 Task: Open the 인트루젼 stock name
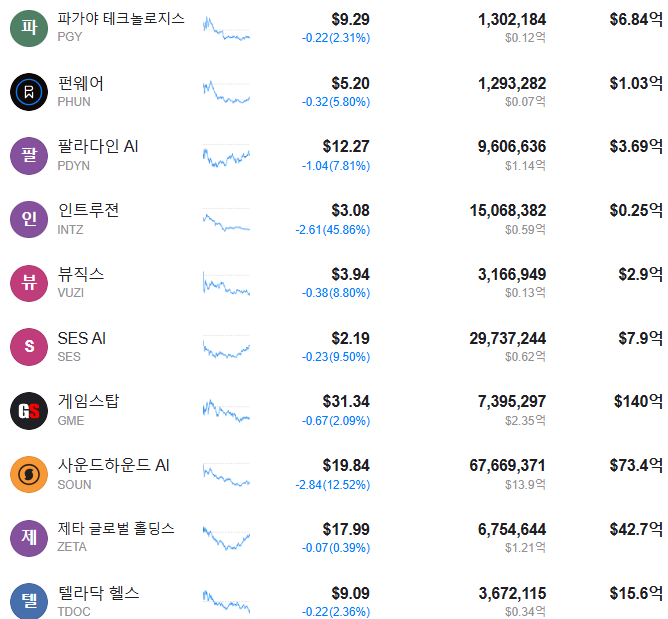pos(88,210)
